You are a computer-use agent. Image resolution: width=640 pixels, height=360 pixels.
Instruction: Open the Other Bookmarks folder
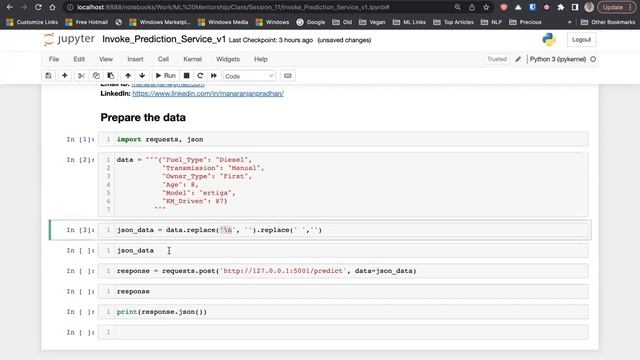coord(608,22)
